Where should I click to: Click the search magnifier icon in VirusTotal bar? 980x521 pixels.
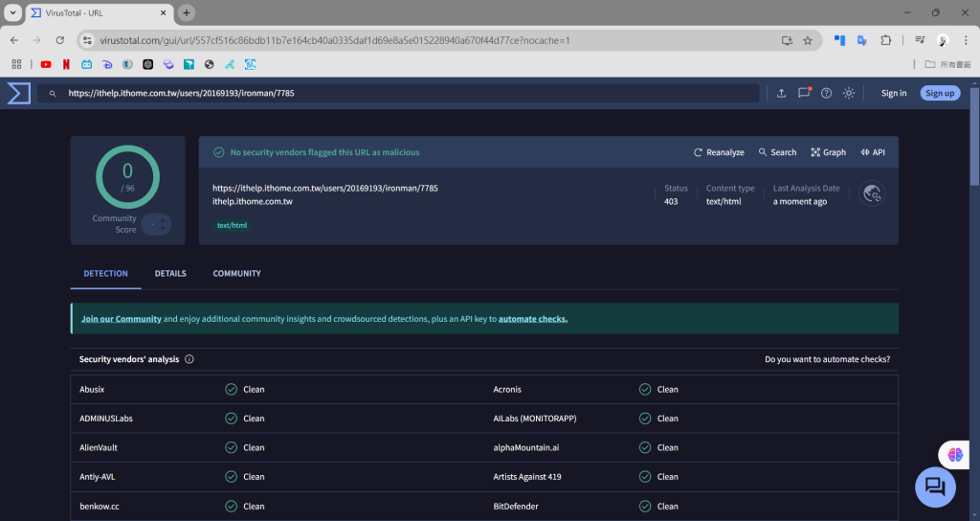click(53, 93)
